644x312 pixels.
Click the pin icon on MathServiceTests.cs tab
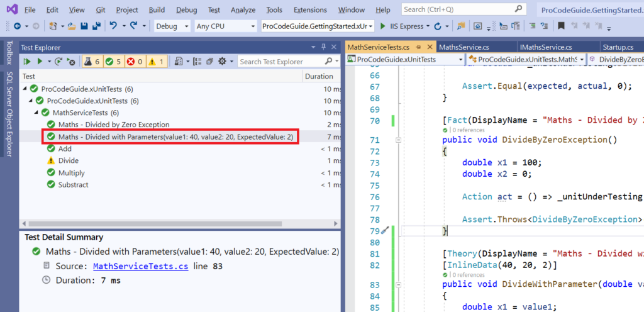click(x=419, y=47)
